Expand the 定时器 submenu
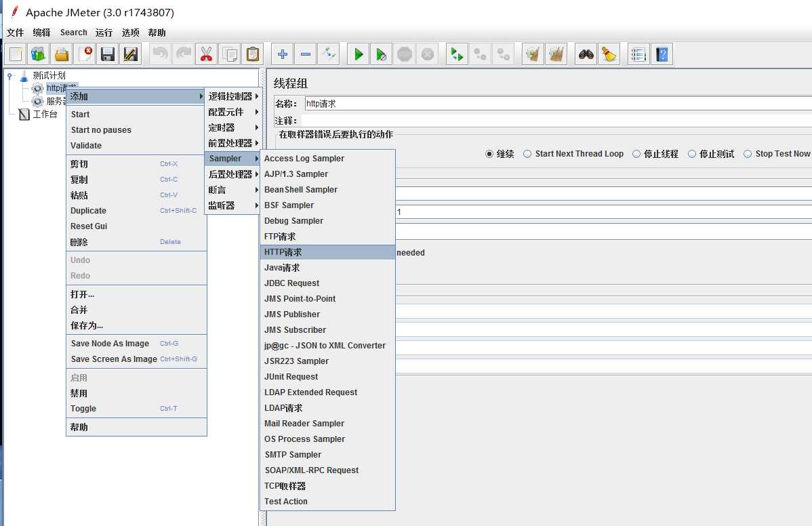 point(233,127)
